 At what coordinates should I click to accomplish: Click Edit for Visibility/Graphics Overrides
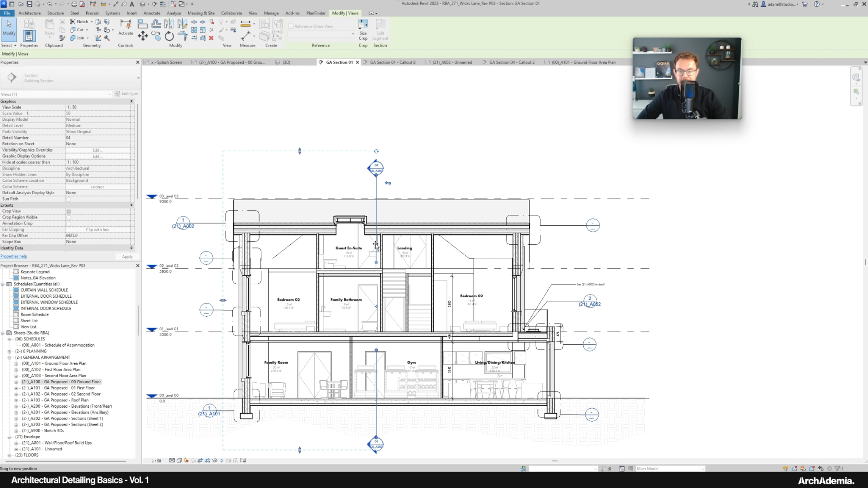coord(97,150)
